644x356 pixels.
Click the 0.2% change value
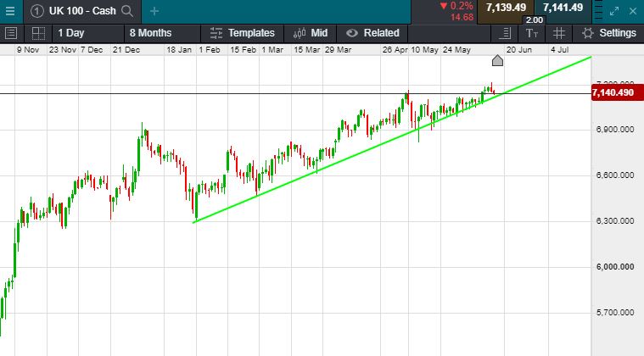462,6
